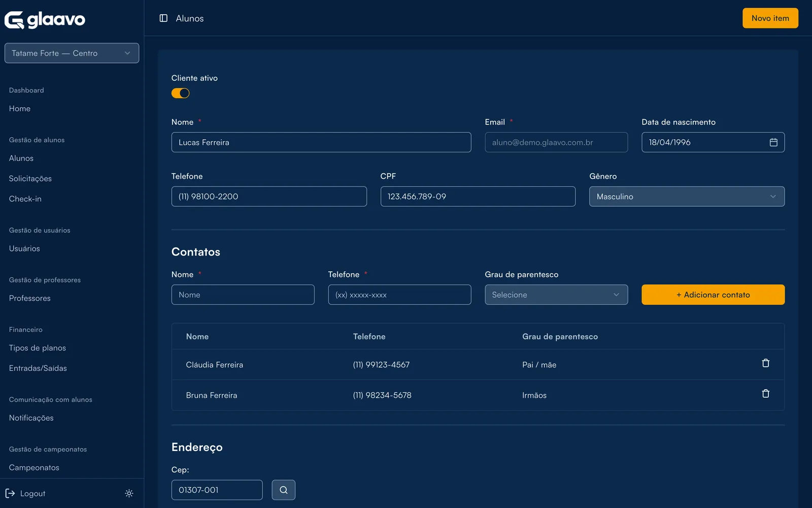
Task: Click the Logout link
Action: point(33,494)
